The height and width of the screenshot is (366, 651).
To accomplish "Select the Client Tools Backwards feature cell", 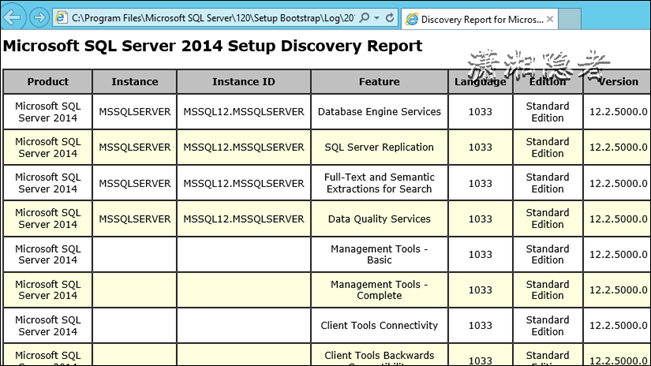I will click(379, 355).
